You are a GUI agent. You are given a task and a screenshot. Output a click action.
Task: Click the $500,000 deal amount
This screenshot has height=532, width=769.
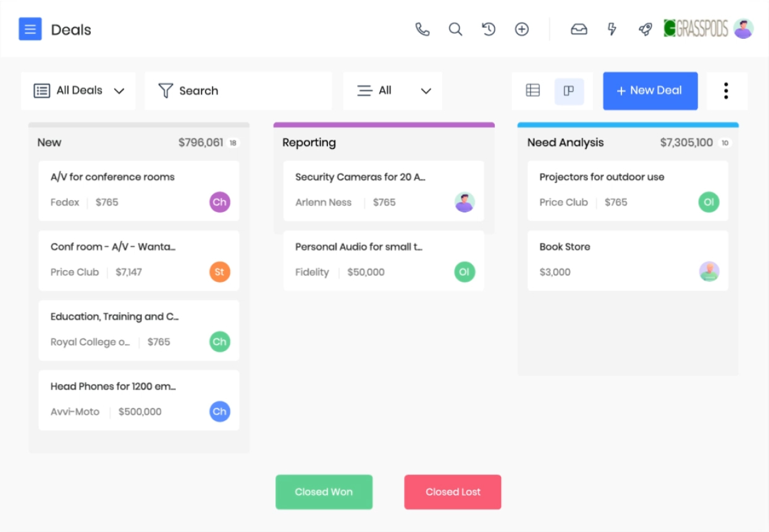tap(140, 412)
